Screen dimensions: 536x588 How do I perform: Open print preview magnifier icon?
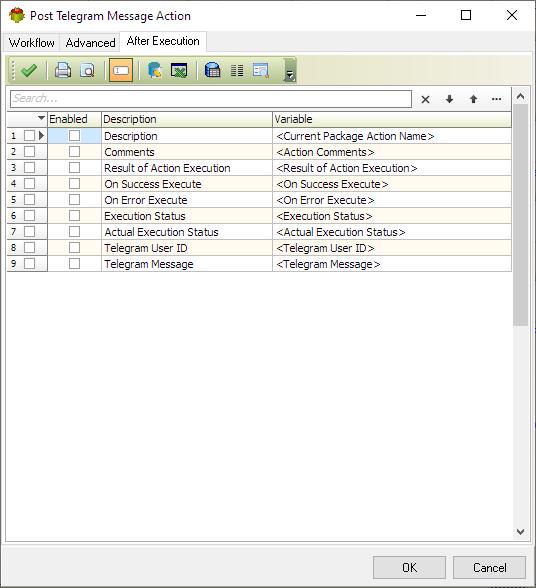(x=87, y=70)
